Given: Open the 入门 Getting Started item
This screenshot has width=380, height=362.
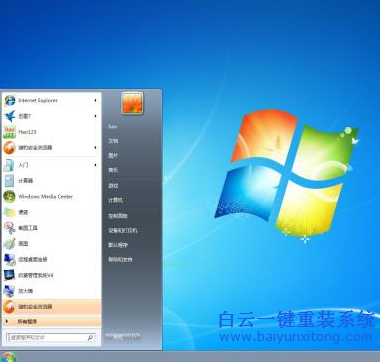Looking at the screenshot, I should click(51, 165).
